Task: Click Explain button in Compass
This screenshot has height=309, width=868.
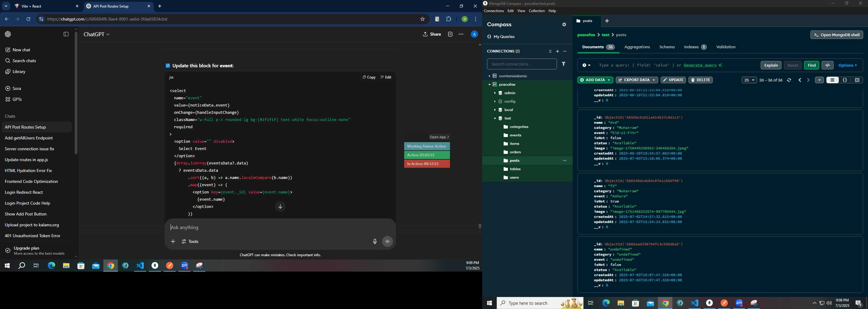Action: pos(771,65)
